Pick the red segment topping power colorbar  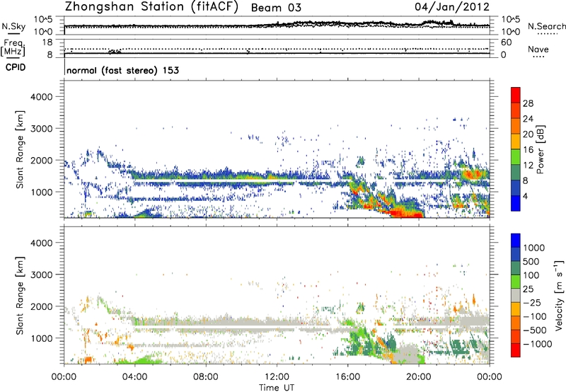pyautogui.click(x=516, y=95)
